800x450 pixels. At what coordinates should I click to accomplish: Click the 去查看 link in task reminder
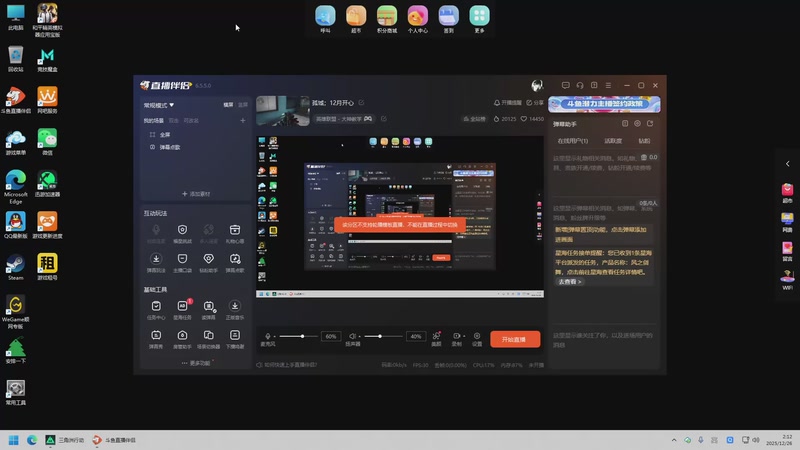[569, 282]
